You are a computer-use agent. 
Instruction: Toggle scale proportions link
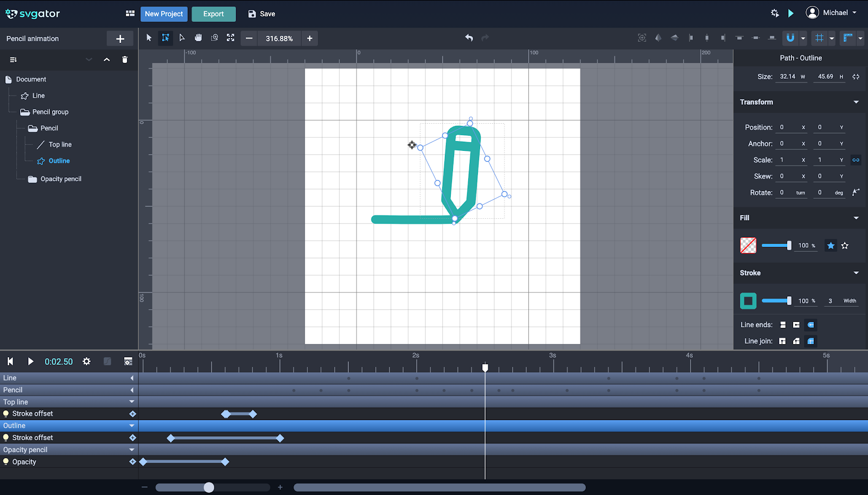[856, 160]
